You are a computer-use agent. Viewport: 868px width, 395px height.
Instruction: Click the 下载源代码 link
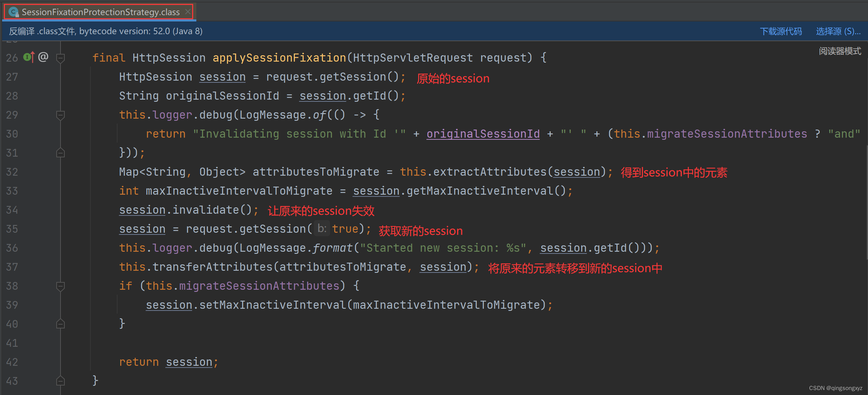(781, 31)
